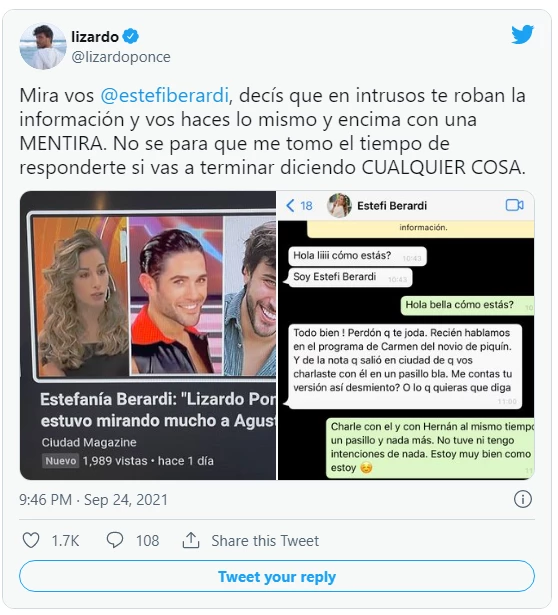Go back with chat back chevron

(x=290, y=206)
